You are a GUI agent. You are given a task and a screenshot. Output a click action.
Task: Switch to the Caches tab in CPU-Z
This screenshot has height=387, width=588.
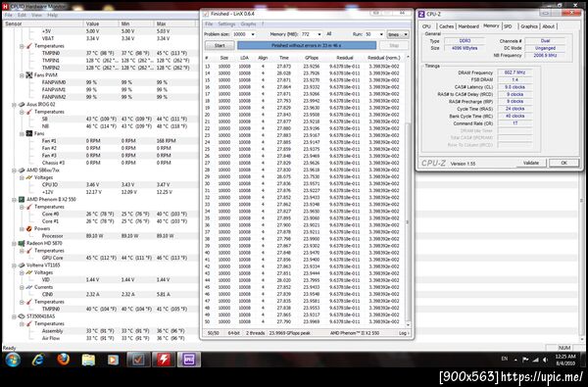coord(446,26)
